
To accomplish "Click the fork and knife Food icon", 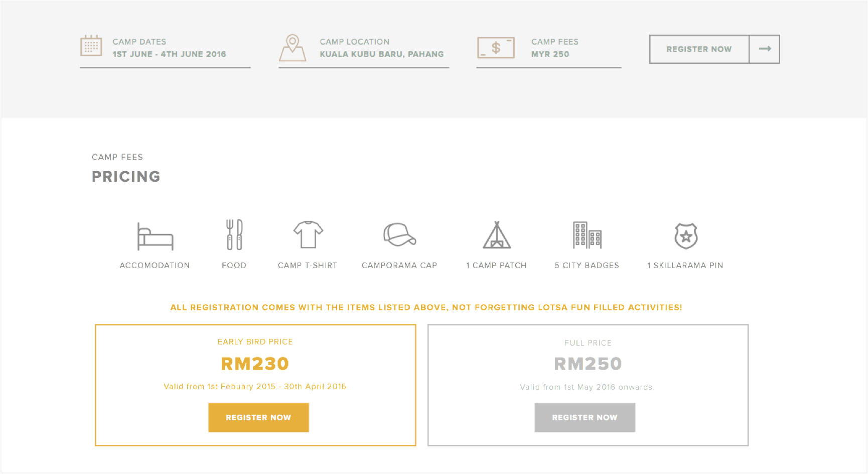I will point(234,234).
